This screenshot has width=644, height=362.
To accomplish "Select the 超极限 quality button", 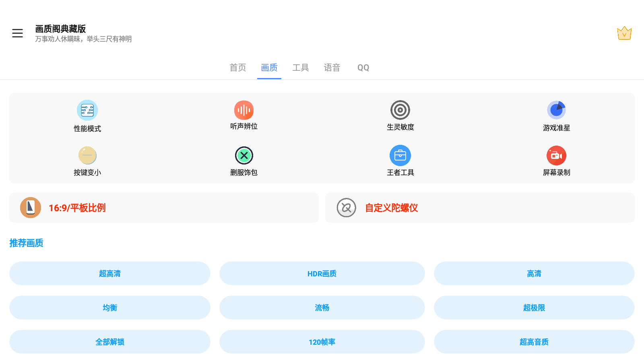I will (x=534, y=308).
